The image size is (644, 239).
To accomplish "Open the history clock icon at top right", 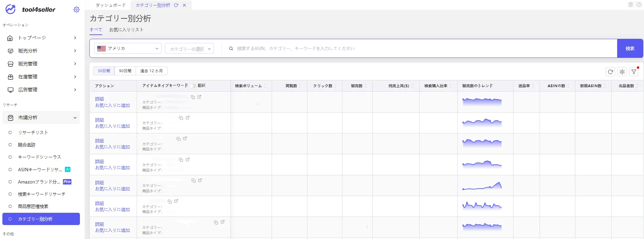I will point(639,4).
